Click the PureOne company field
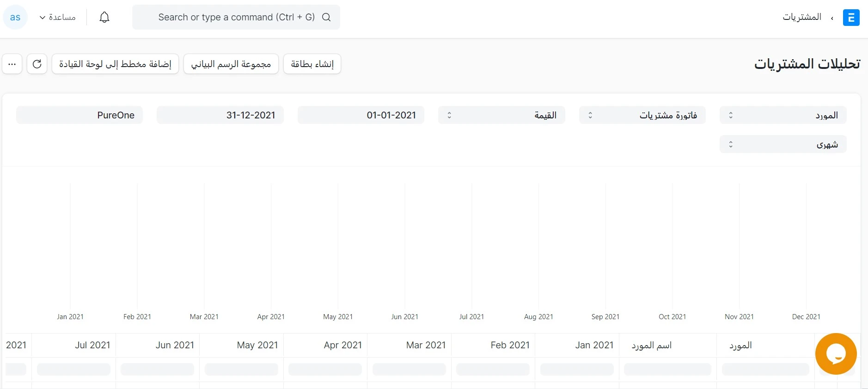Screen dimensions: 868x389 point(79,115)
